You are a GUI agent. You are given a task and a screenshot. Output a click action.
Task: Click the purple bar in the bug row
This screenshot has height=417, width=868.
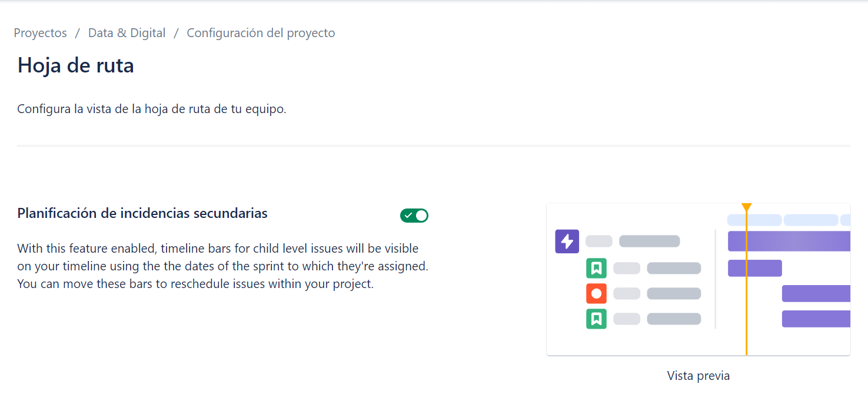click(x=816, y=293)
